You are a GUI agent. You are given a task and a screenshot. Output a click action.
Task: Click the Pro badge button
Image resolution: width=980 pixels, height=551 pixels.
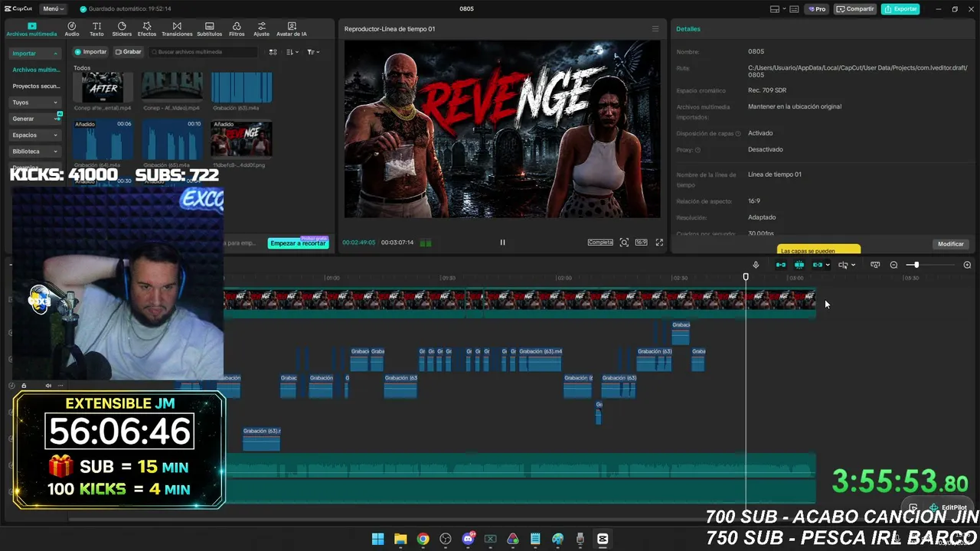tap(816, 9)
